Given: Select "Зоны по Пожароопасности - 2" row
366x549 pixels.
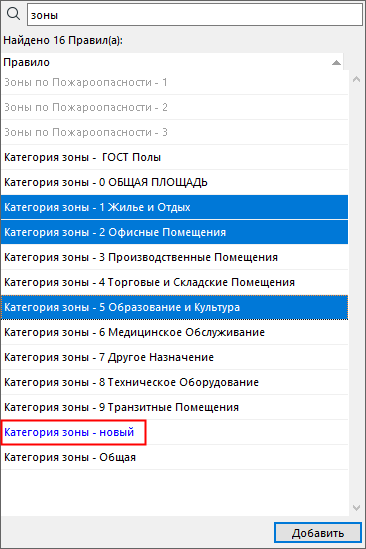Looking at the screenshot, I should point(174,107).
